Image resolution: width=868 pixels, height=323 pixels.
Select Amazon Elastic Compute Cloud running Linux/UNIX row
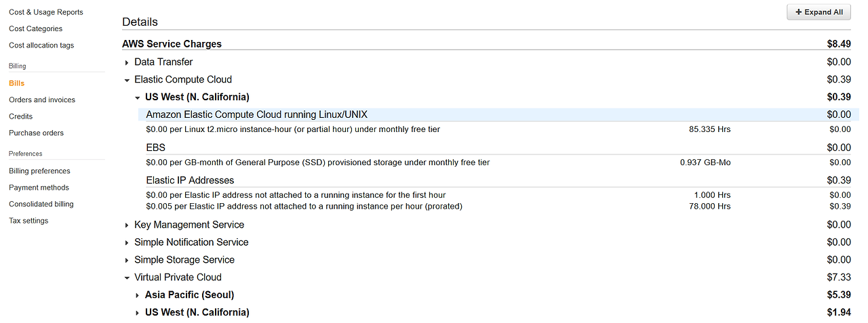(x=498, y=114)
